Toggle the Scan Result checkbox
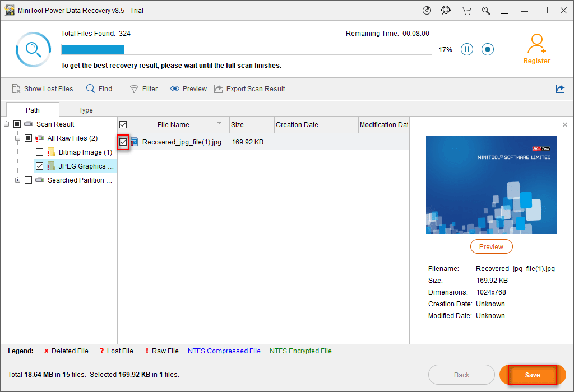574x392 pixels. coord(17,124)
